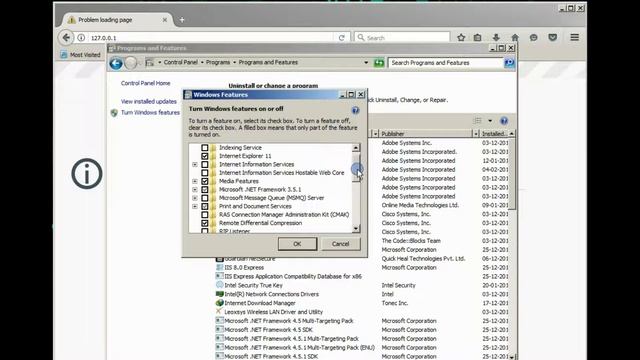The image size is (640, 360).
Task: Click the features list scrollbar down arrow
Action: click(356, 229)
